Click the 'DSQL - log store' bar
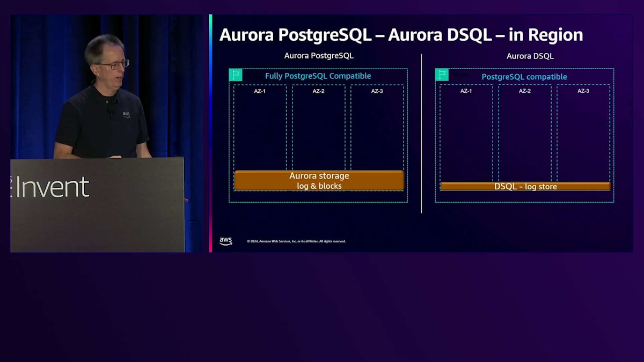Image resolution: width=644 pixels, height=362 pixels. pos(525,187)
